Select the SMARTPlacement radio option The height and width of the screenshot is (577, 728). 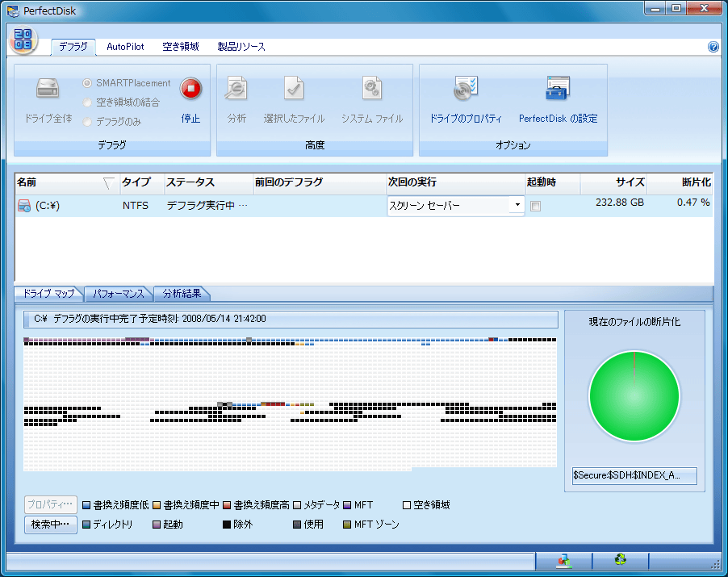(87, 83)
